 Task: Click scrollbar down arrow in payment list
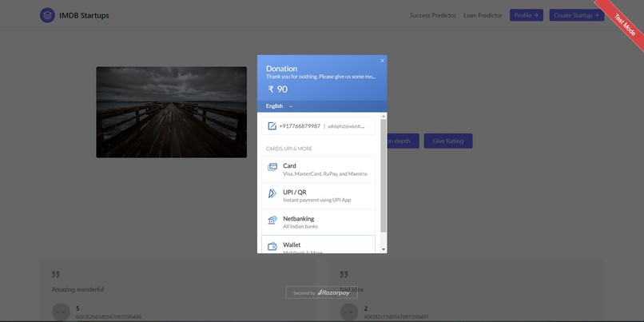(384, 249)
